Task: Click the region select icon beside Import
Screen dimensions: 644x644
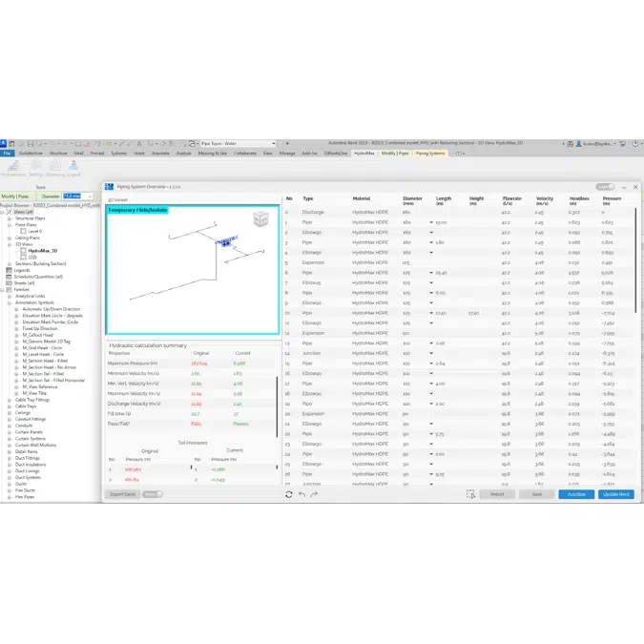Action: 470,494
